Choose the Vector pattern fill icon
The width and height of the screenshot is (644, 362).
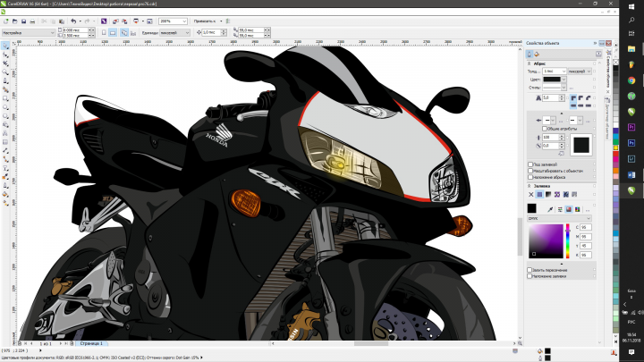(x=557, y=195)
